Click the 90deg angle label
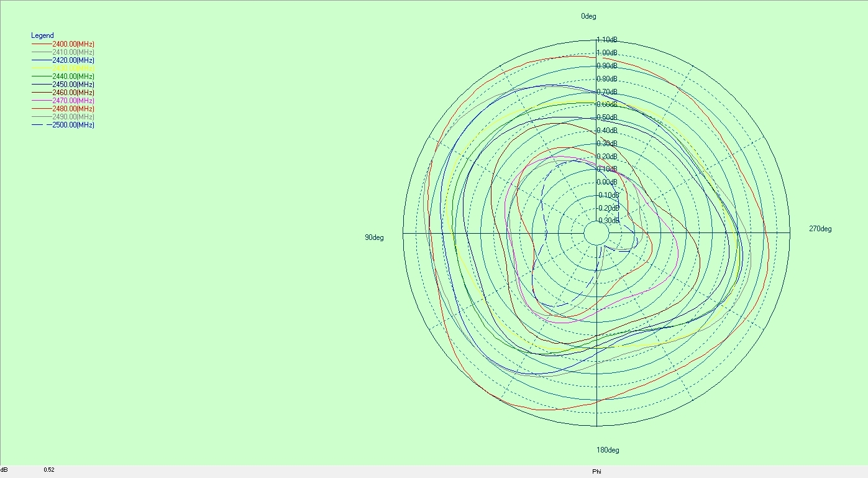This screenshot has width=868, height=478. 373,237
